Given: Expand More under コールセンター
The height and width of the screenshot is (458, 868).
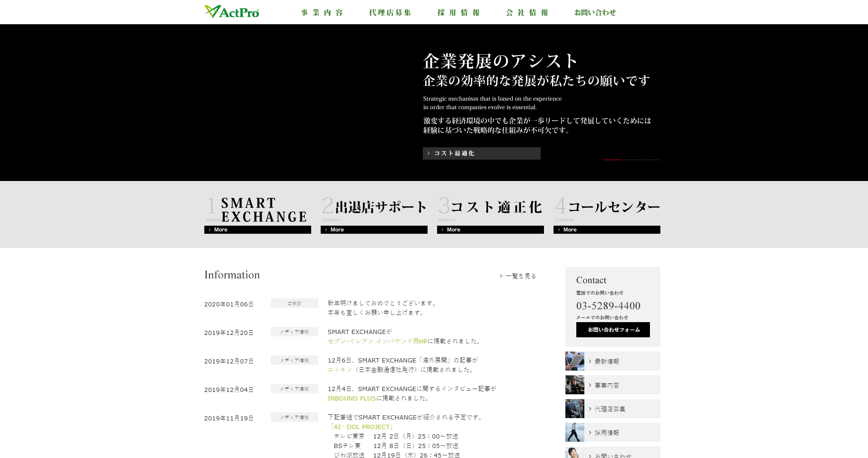Looking at the screenshot, I should (x=606, y=229).
